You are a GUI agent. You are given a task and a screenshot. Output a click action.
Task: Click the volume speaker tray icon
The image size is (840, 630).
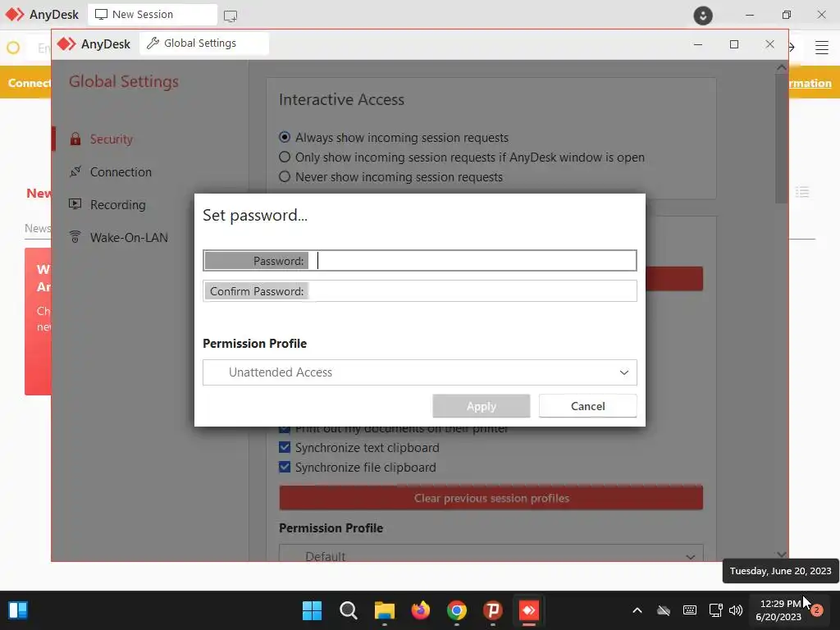pyautogui.click(x=736, y=610)
